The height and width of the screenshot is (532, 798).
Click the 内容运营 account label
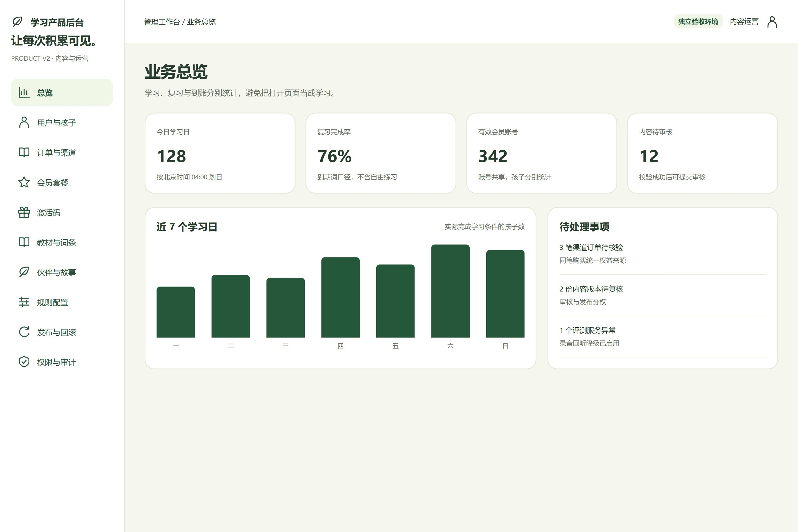(744, 21)
